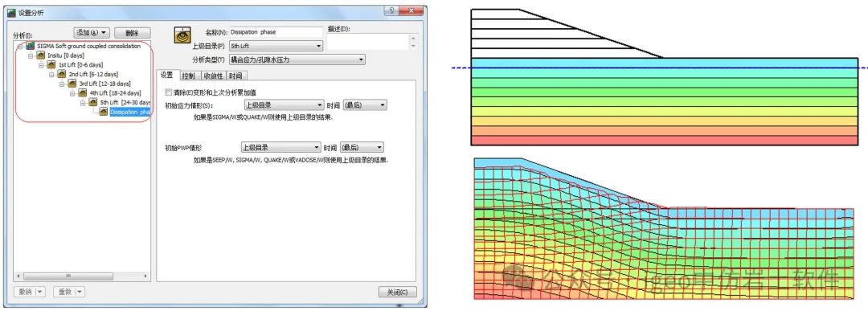Open the 分析类型 dropdown 耦合应力/孔隙水压力

tap(297, 59)
